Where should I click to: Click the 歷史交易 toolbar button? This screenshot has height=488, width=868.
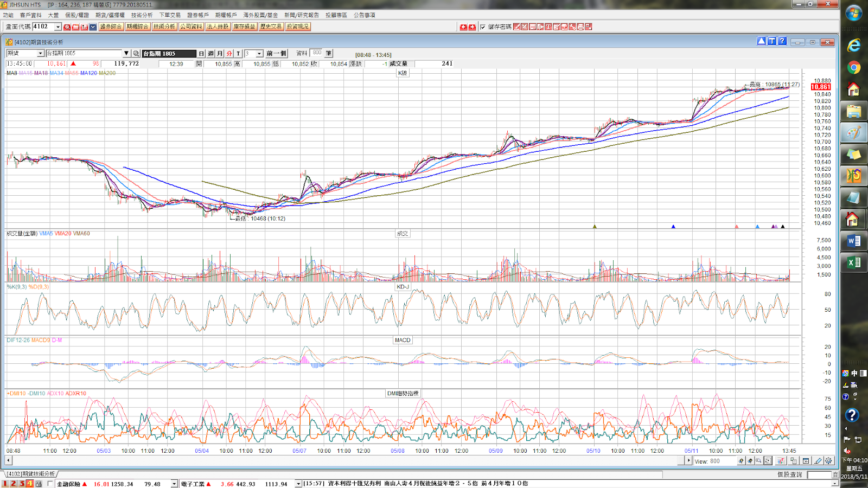(x=271, y=27)
